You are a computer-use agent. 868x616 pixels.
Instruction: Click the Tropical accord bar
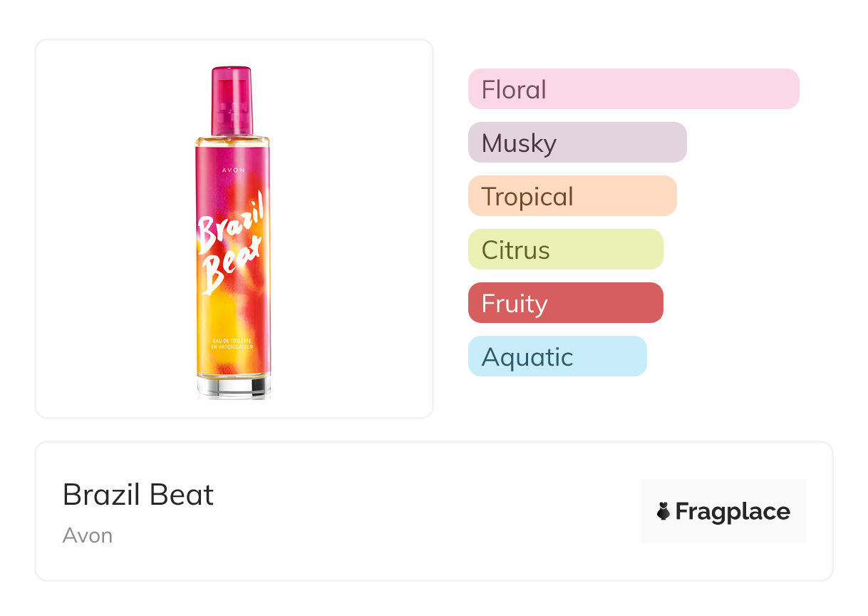572,196
